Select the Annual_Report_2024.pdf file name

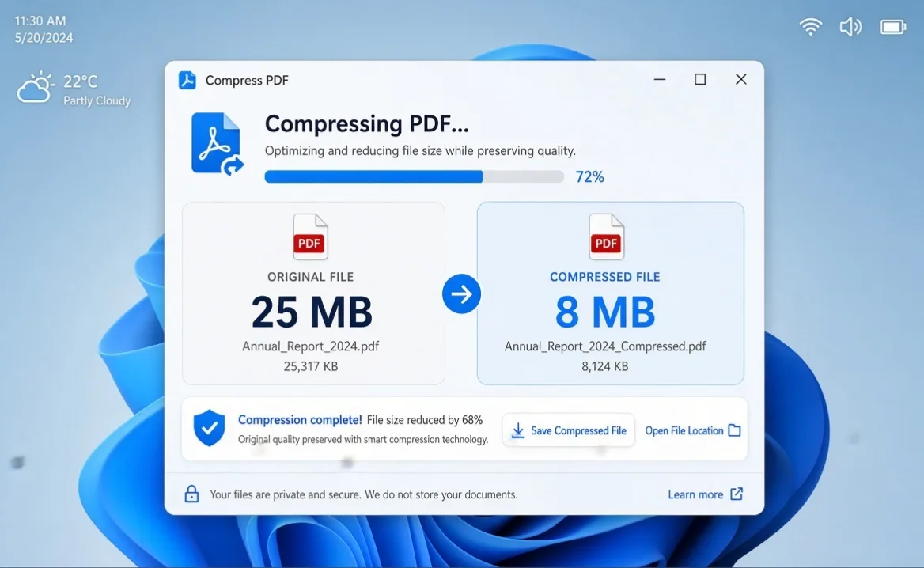coord(311,346)
